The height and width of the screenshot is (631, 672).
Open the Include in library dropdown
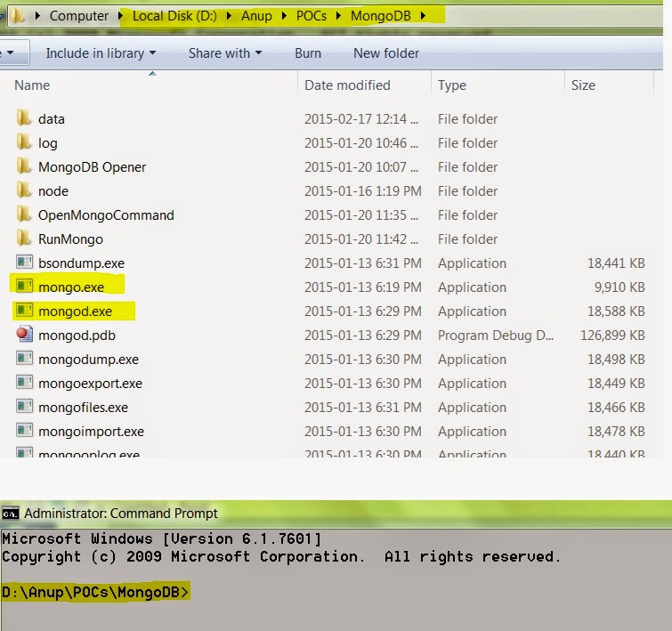pyautogui.click(x=101, y=53)
